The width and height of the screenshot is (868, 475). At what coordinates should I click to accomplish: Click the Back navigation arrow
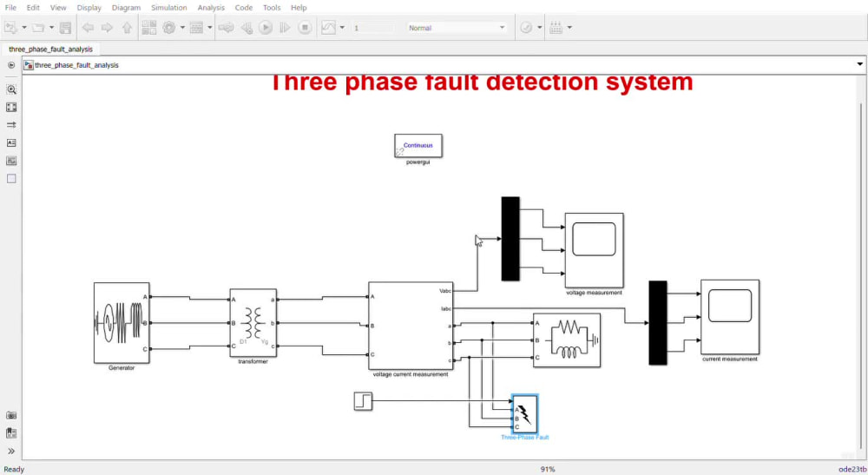(88, 28)
